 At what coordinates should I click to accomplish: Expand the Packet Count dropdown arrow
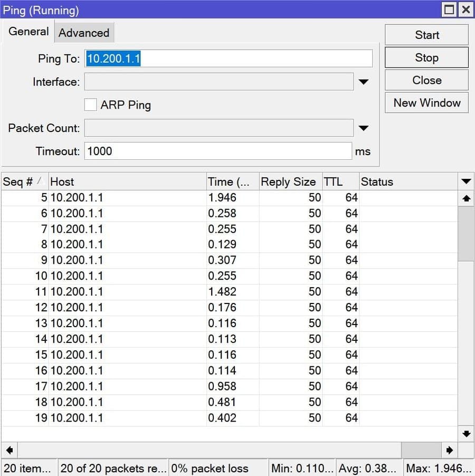[363, 128]
